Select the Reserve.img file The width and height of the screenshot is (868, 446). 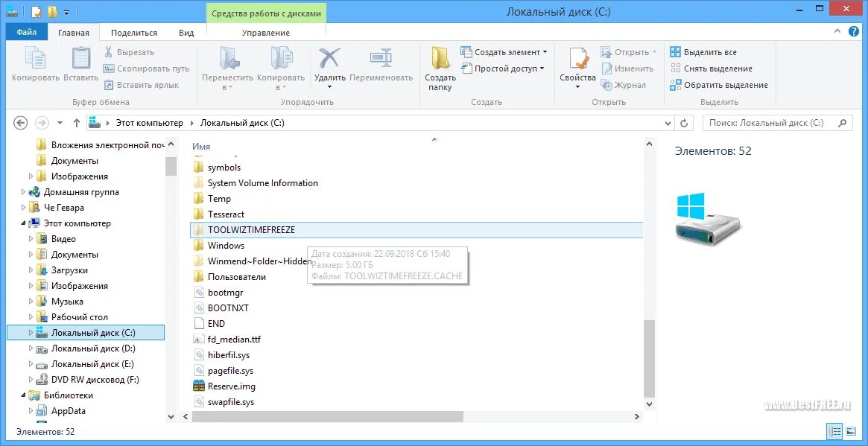tap(232, 386)
